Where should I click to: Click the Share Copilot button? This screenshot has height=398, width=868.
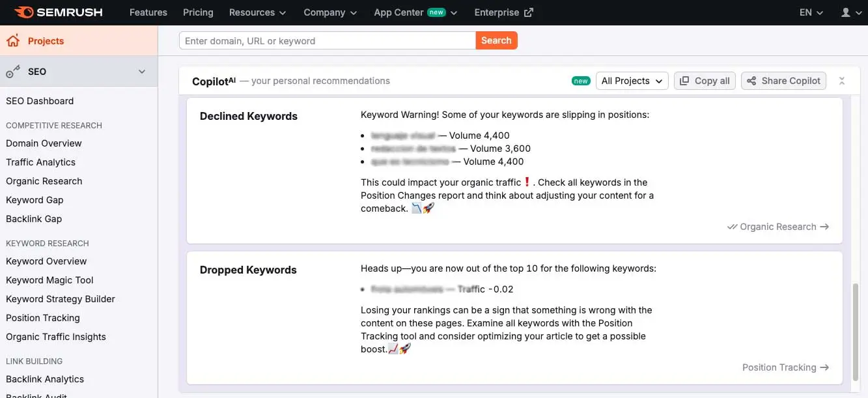[783, 81]
